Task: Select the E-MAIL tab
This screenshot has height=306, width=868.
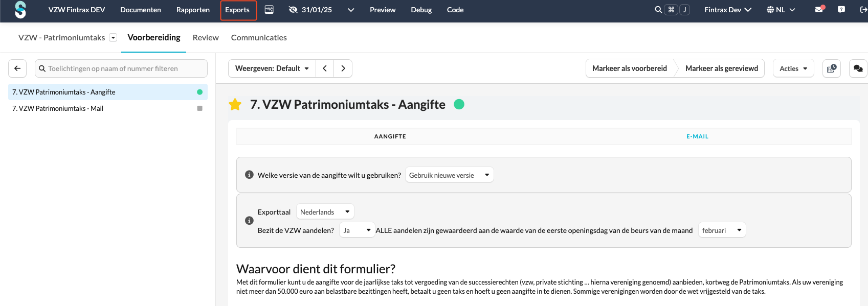Action: click(697, 136)
